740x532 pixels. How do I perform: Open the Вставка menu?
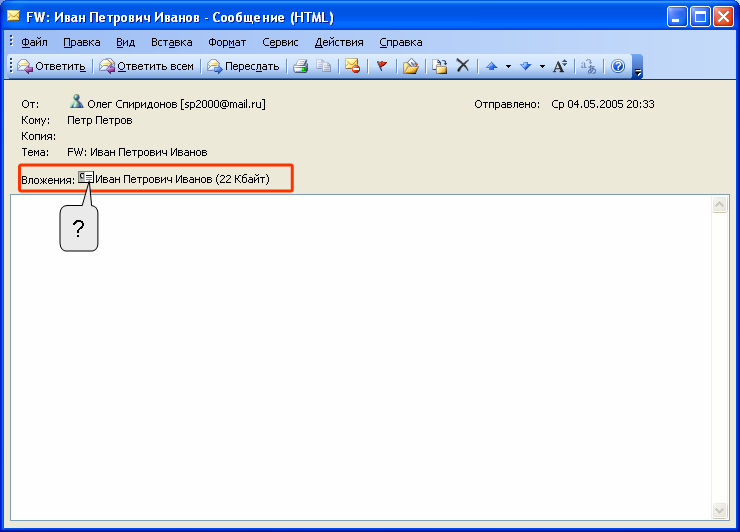171,42
